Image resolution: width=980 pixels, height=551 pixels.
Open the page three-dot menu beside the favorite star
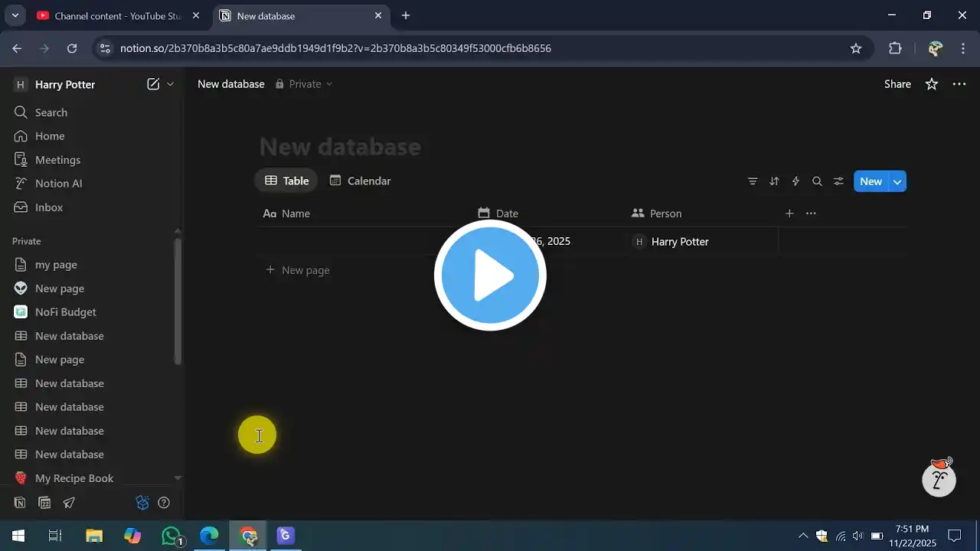[x=959, y=84]
